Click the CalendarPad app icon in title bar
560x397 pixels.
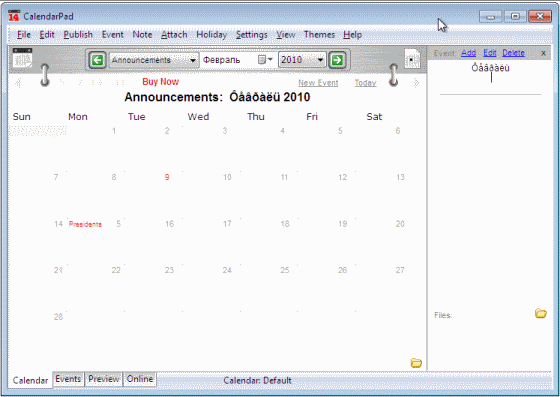14,16
